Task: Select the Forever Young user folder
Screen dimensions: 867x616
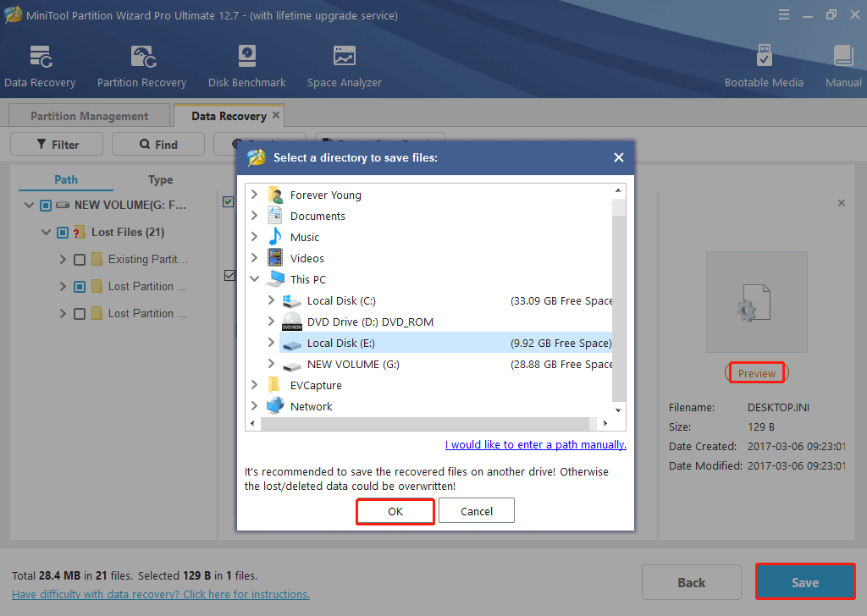Action: [x=326, y=195]
